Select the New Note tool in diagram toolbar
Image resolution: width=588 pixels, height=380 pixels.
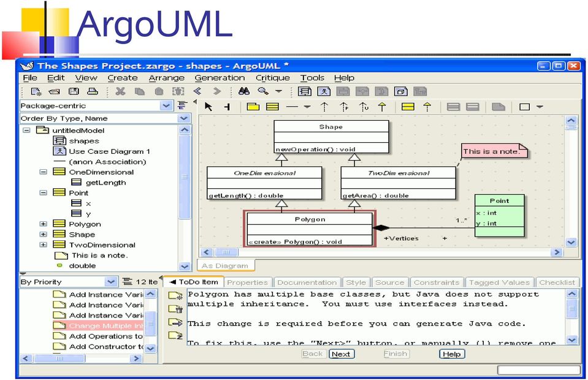point(498,107)
